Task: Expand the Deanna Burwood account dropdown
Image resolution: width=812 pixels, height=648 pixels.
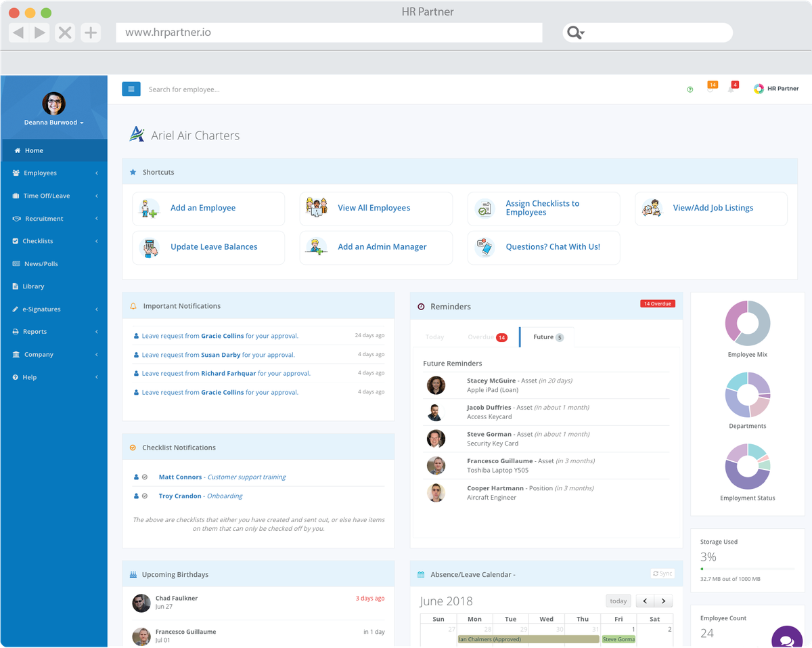Action: pos(54,123)
